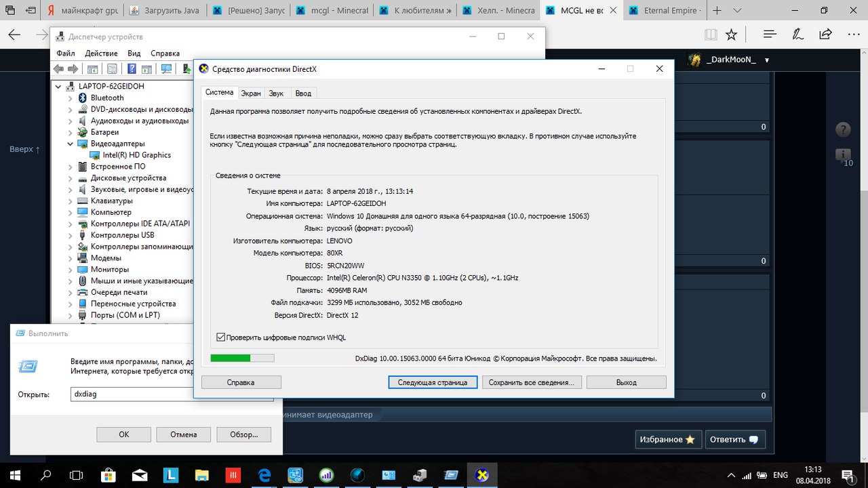Click Следующая страница button
868x488 pixels.
pos(433,382)
